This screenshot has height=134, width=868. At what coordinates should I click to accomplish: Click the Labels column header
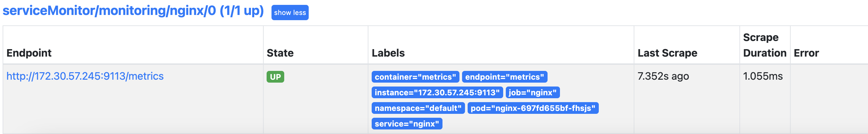click(x=388, y=53)
